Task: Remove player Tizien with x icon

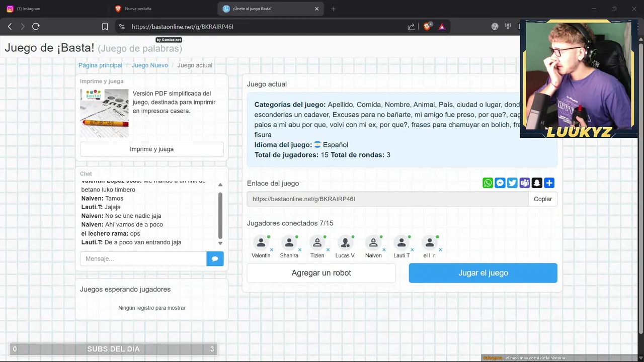Action: tap(328, 249)
